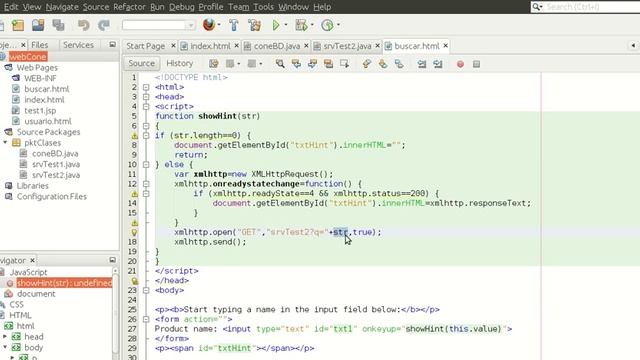
Task: Open the Run Project dropdown arrow
Action: click(286, 25)
